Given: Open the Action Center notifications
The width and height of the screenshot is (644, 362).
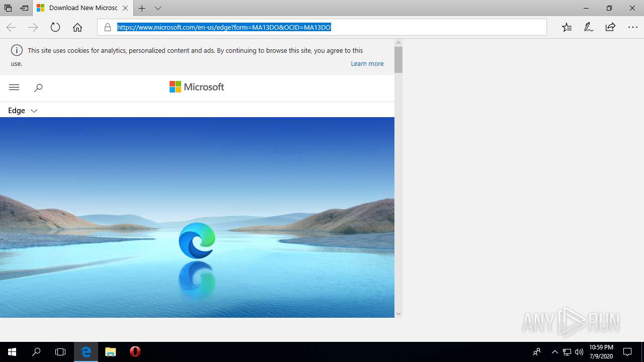Looking at the screenshot, I should tap(627, 352).
